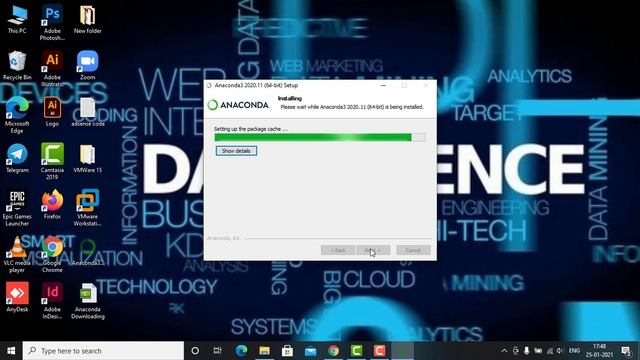Viewport: 640px width, 360px height.
Task: Click the installation progress bar
Action: click(x=320, y=138)
